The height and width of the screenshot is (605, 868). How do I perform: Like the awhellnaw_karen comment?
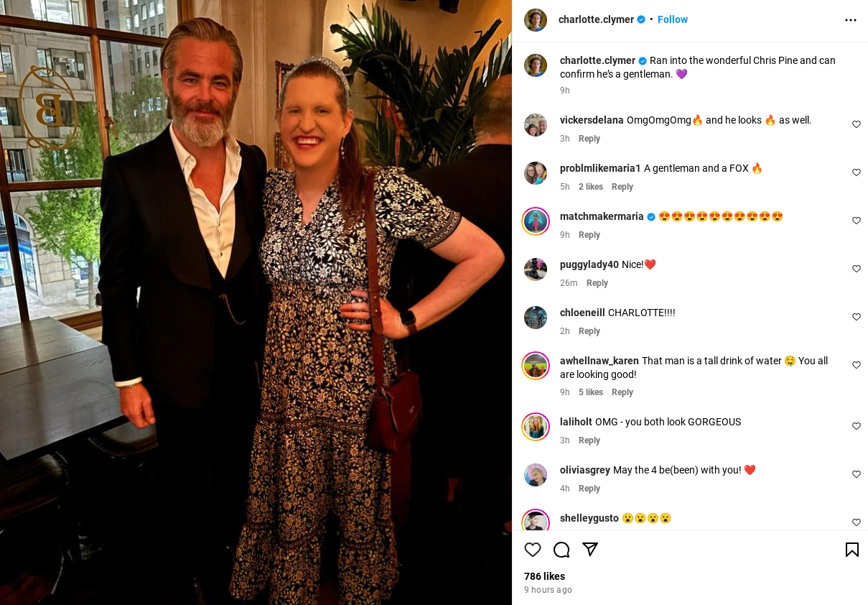857,365
